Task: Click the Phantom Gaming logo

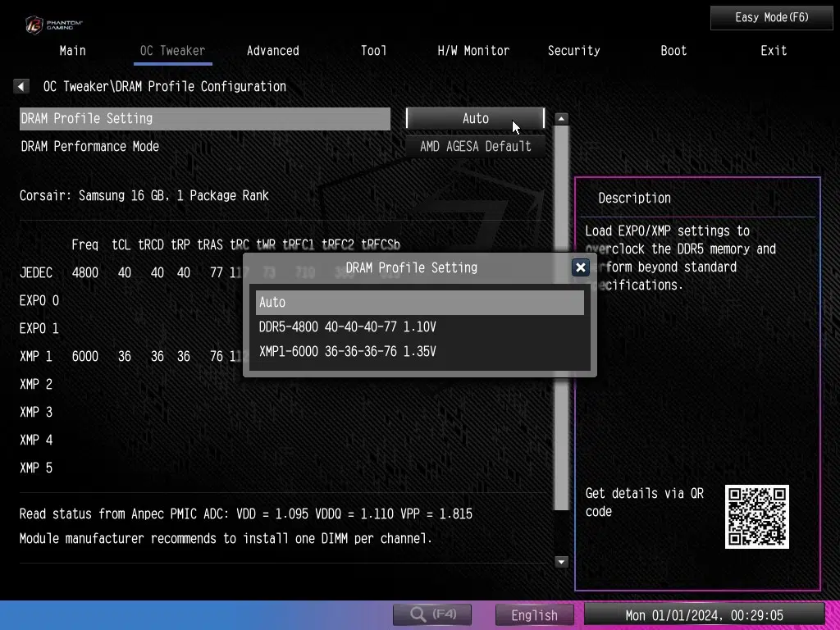Action: (53, 24)
